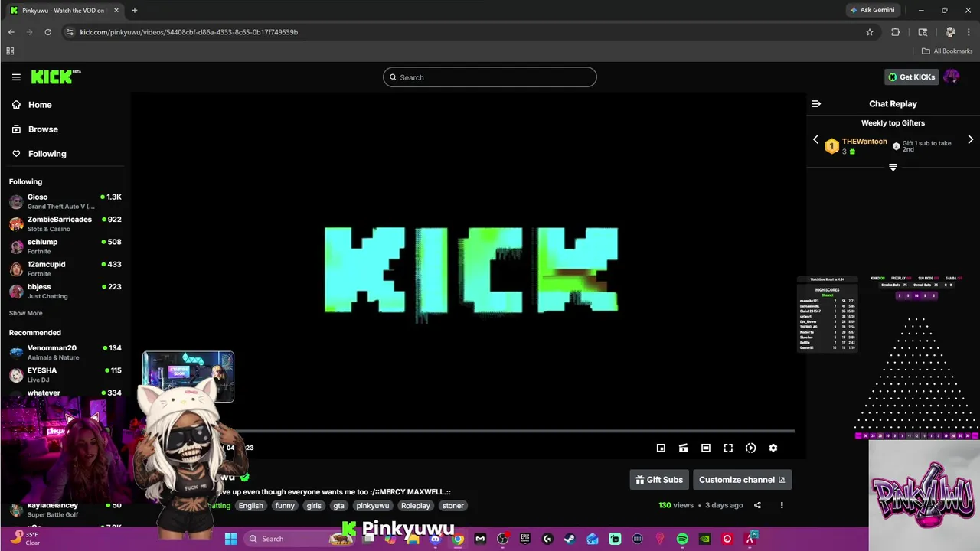Select the stoner tag
Image resolution: width=980 pixels, height=551 pixels.
[452, 506]
